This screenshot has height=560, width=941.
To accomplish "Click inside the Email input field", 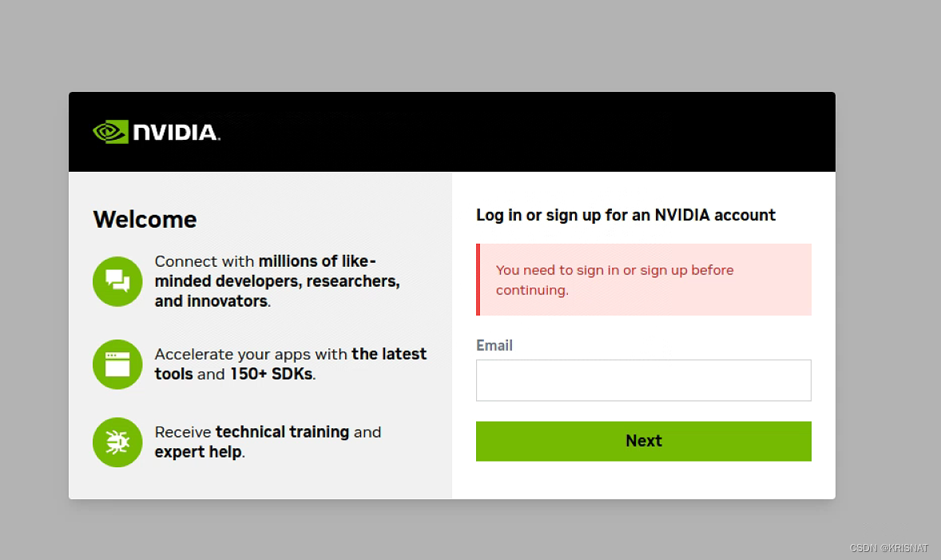I will click(643, 380).
